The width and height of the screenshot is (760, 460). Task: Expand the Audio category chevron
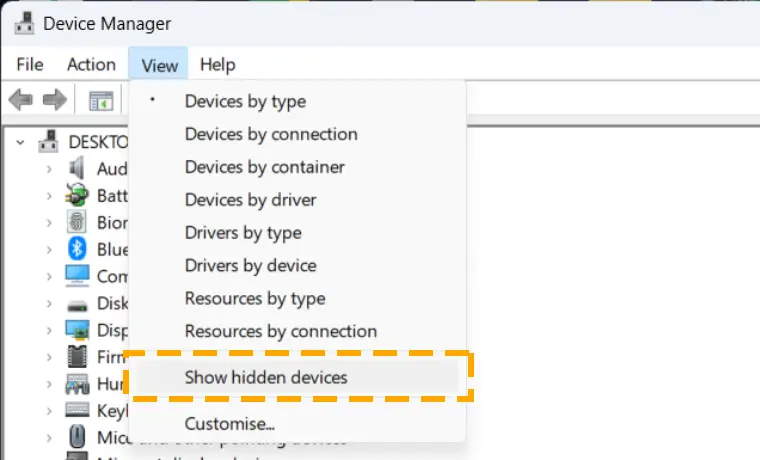click(49, 169)
